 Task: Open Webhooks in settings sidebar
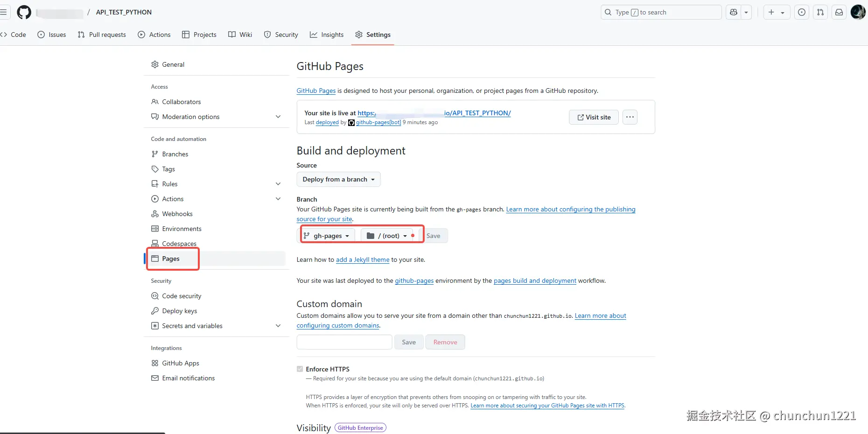(x=177, y=214)
